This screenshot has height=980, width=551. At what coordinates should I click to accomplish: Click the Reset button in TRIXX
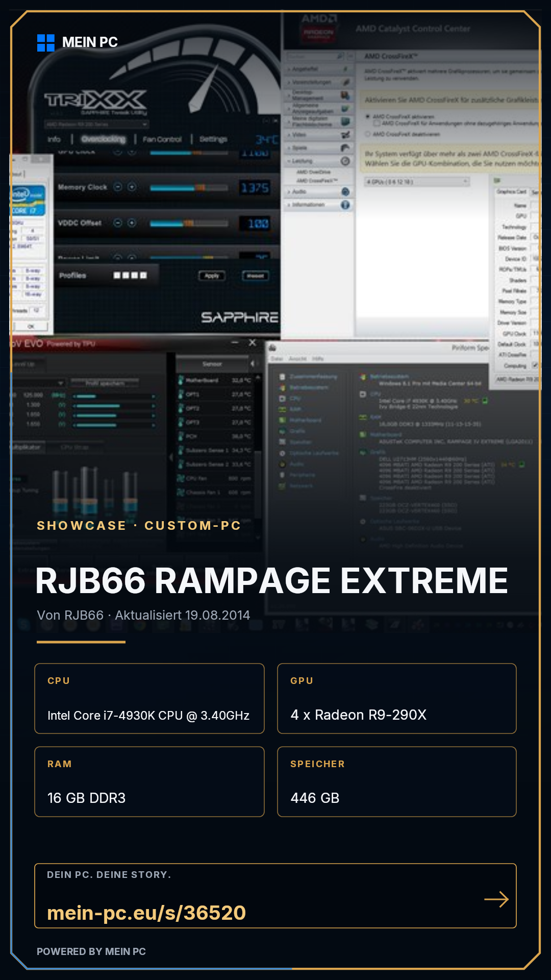tap(255, 276)
